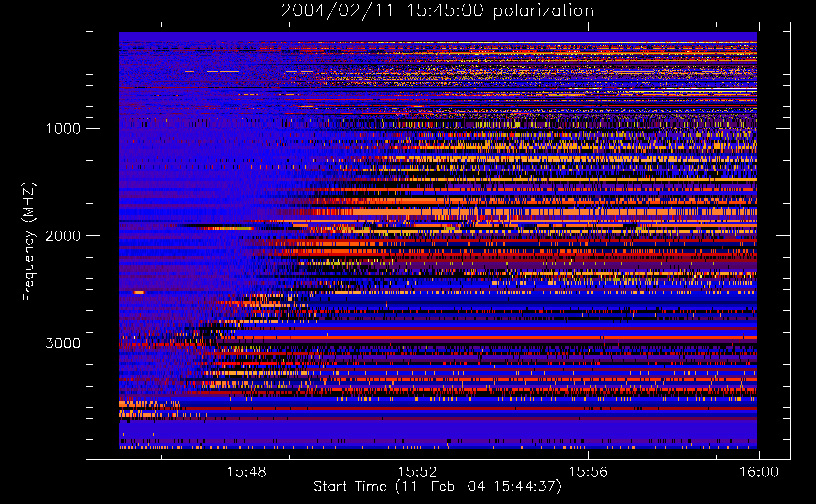This screenshot has width=816, height=504.
Task: Click the plot title "2004/02/11 15:45:00 polarization"
Action: [x=437, y=11]
